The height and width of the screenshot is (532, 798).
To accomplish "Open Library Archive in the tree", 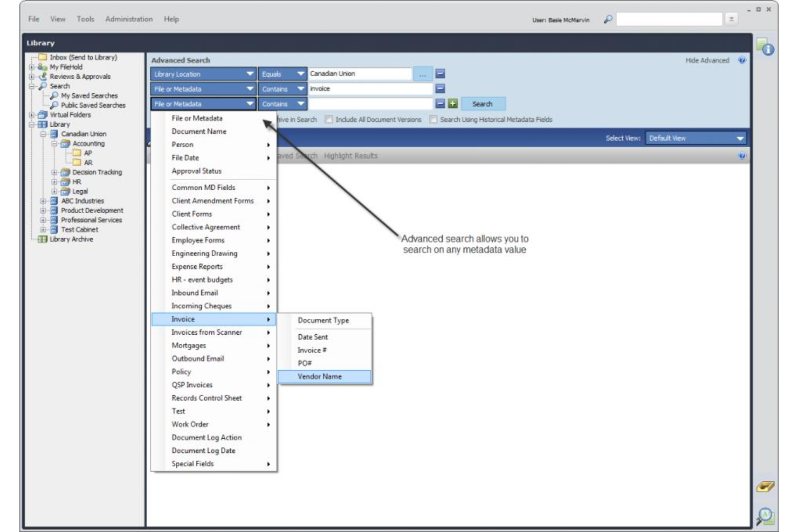I will 71,239.
